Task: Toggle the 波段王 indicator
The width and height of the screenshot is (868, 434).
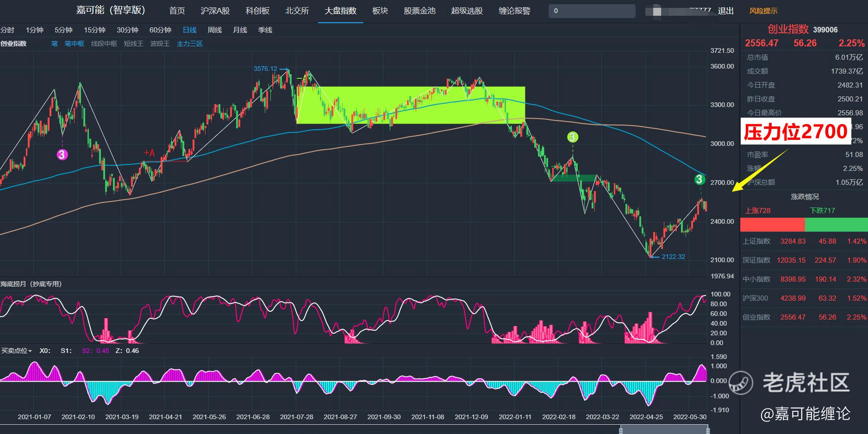Action: pyautogui.click(x=160, y=44)
